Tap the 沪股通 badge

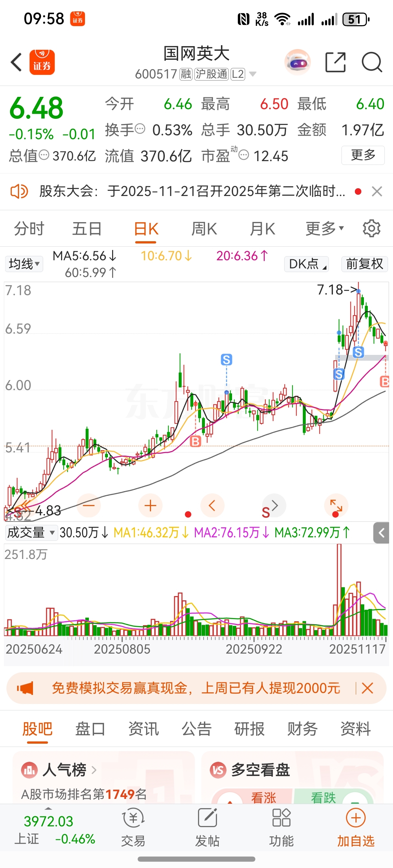point(211,74)
